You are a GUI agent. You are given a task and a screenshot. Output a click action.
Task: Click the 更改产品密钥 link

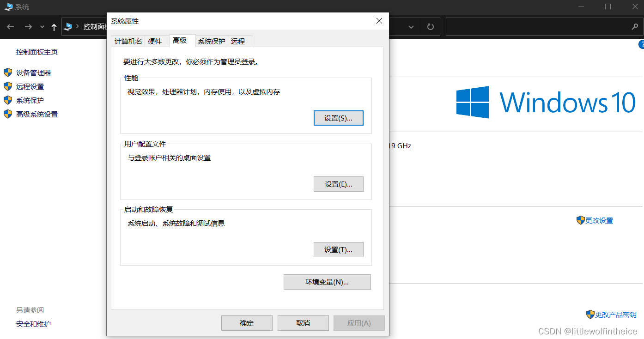616,315
